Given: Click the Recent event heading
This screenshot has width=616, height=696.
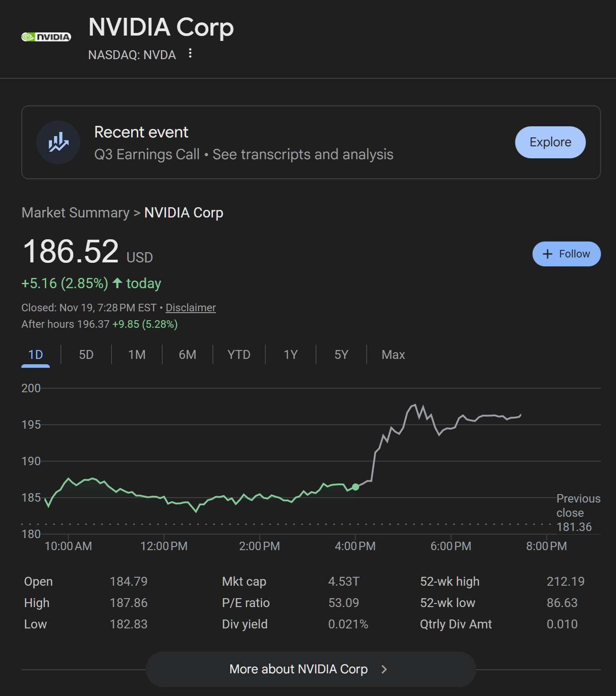Looking at the screenshot, I should pos(141,132).
